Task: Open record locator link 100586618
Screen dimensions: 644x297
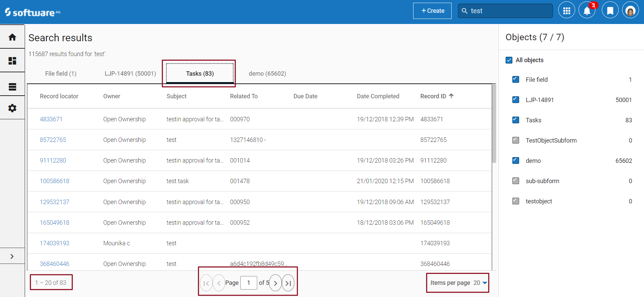Action: (x=54, y=181)
